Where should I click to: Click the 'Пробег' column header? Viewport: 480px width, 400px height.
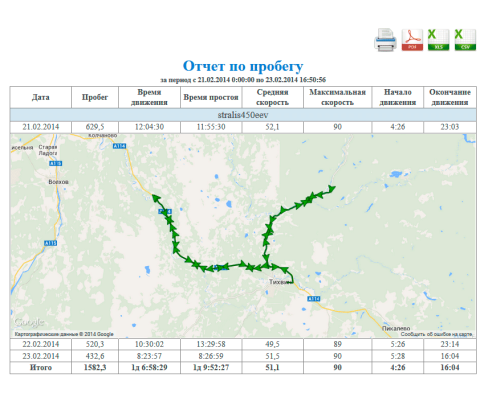pyautogui.click(x=95, y=97)
